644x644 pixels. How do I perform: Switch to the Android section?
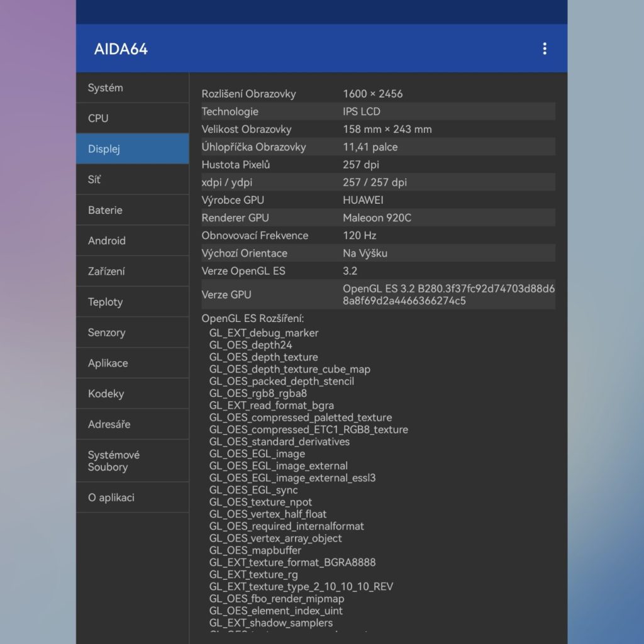tap(132, 241)
